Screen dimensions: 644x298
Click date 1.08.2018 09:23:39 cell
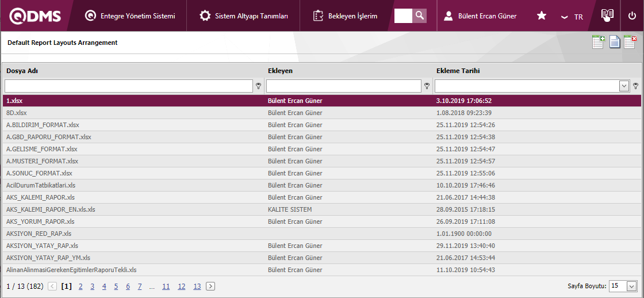(464, 113)
